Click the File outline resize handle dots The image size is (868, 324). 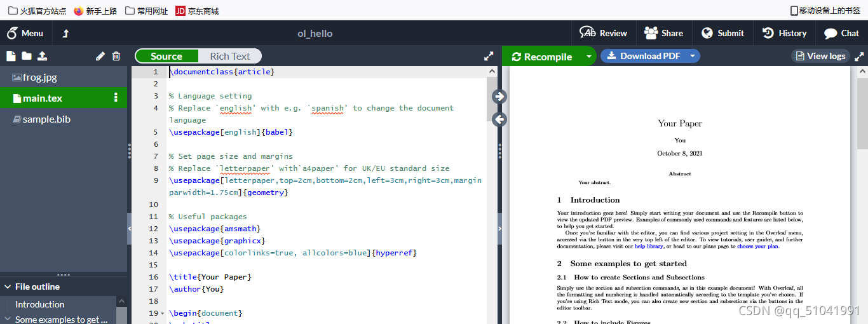64,275
